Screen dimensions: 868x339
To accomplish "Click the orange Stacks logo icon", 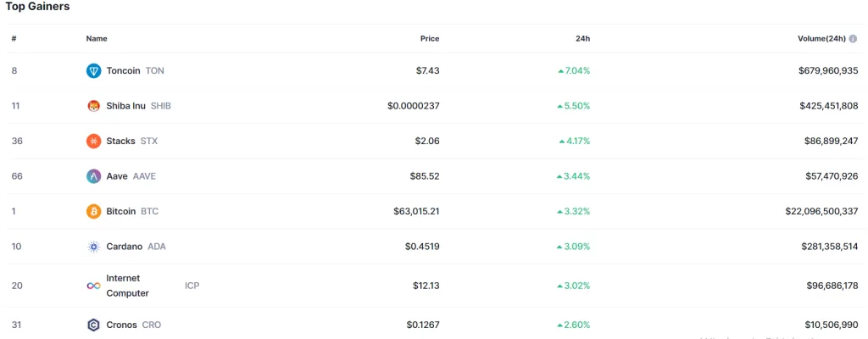I will (x=93, y=141).
